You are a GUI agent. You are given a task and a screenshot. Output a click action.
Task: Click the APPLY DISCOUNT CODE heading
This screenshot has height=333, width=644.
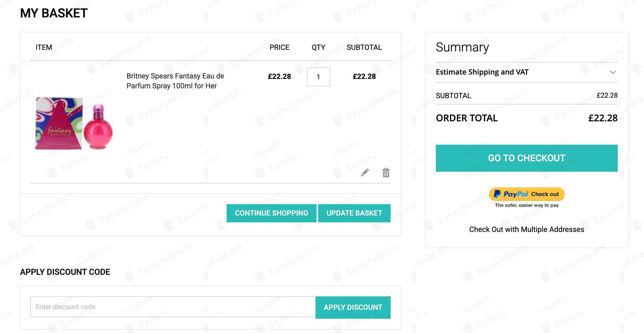(x=65, y=272)
